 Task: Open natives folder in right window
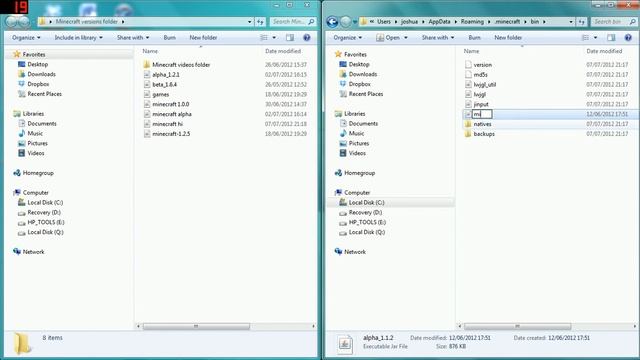(482, 124)
